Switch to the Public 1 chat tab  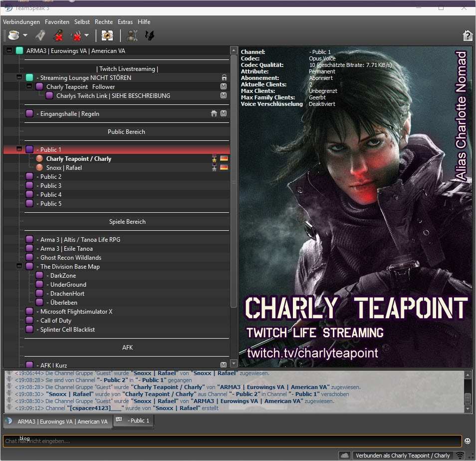pyautogui.click(x=134, y=421)
